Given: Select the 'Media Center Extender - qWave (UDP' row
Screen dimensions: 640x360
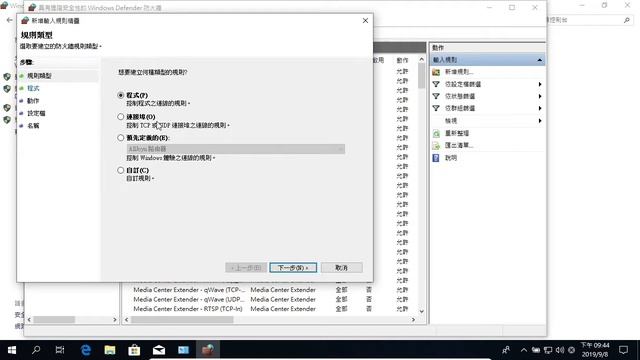Looking at the screenshot, I should point(271,300).
